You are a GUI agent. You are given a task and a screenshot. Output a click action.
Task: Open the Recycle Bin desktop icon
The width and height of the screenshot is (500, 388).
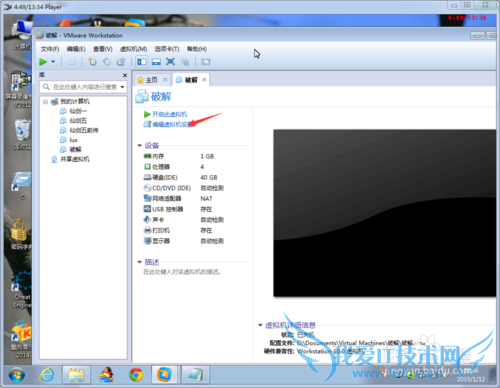[22, 135]
